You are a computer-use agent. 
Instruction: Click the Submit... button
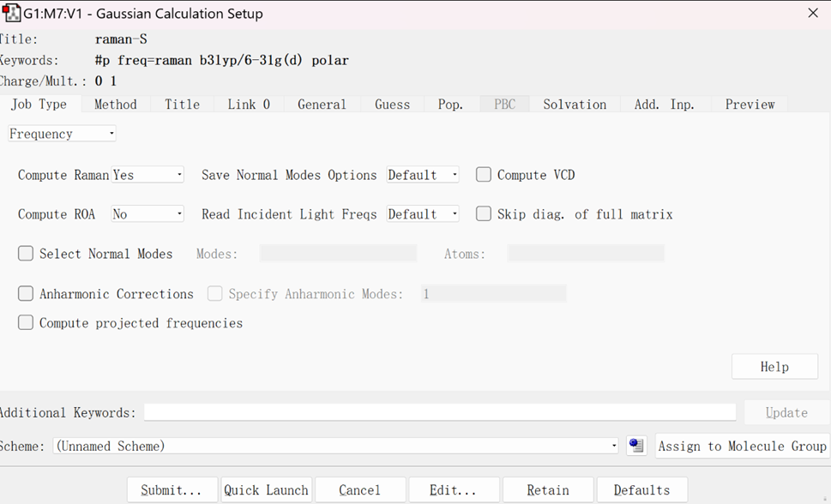172,490
